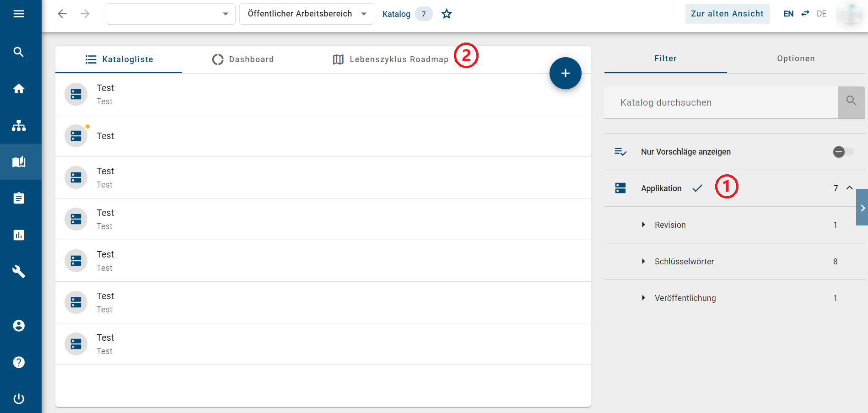The width and height of the screenshot is (868, 413).
Task: Open the hamburger main menu
Action: pyautogui.click(x=19, y=14)
